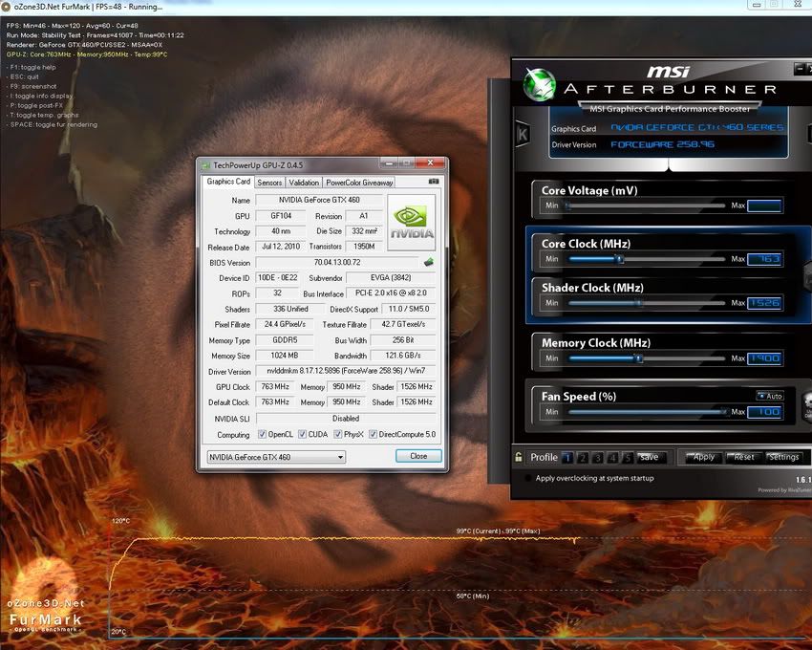
Task: Click the FurMark title bar app icon
Action: (x=6, y=7)
